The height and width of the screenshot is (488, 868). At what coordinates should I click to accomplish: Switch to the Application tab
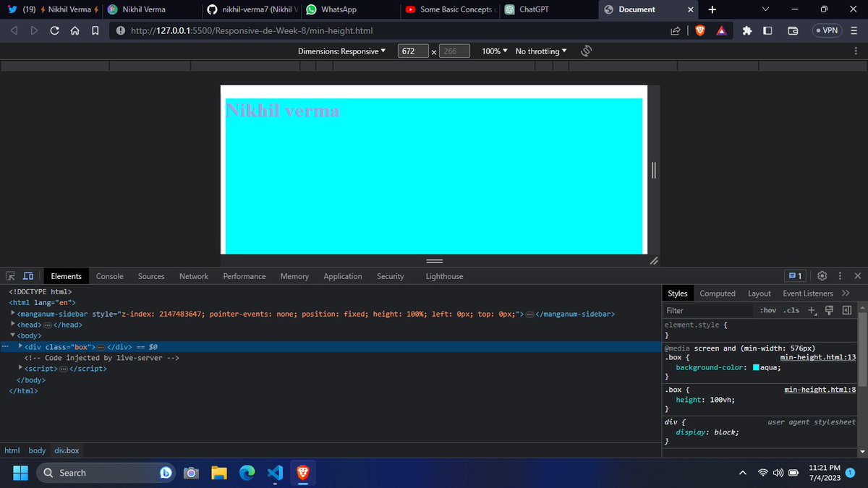pyautogui.click(x=343, y=276)
